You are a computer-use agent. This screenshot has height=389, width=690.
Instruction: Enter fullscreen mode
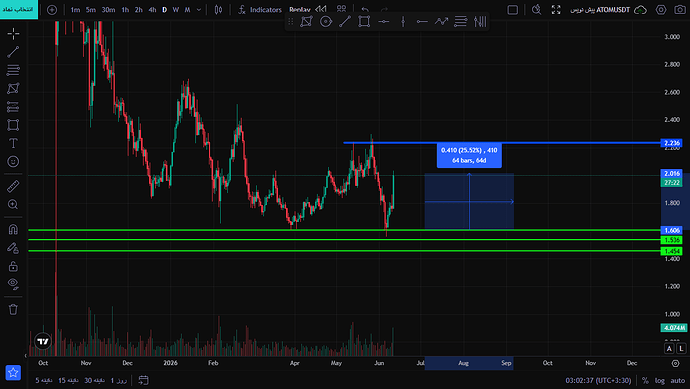[x=556, y=10]
